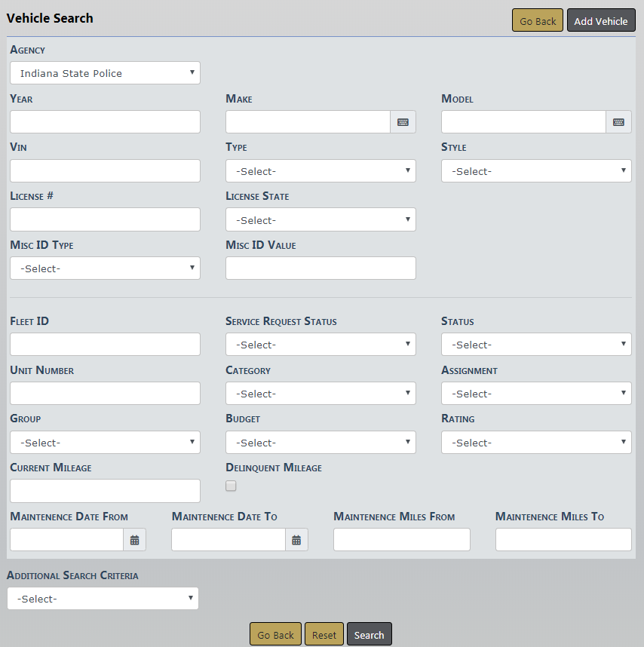Click the Maintenence Miles To field
The width and height of the screenshot is (644, 647).
pos(563,540)
